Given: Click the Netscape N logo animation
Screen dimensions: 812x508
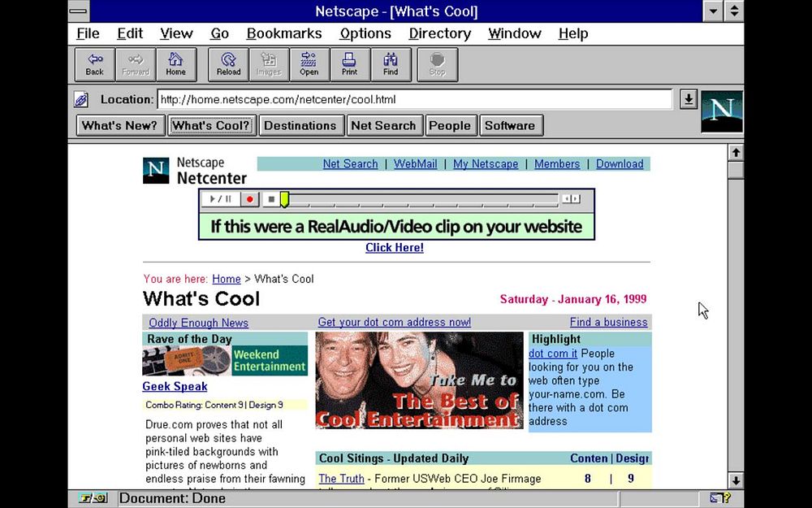Looking at the screenshot, I should coord(722,111).
